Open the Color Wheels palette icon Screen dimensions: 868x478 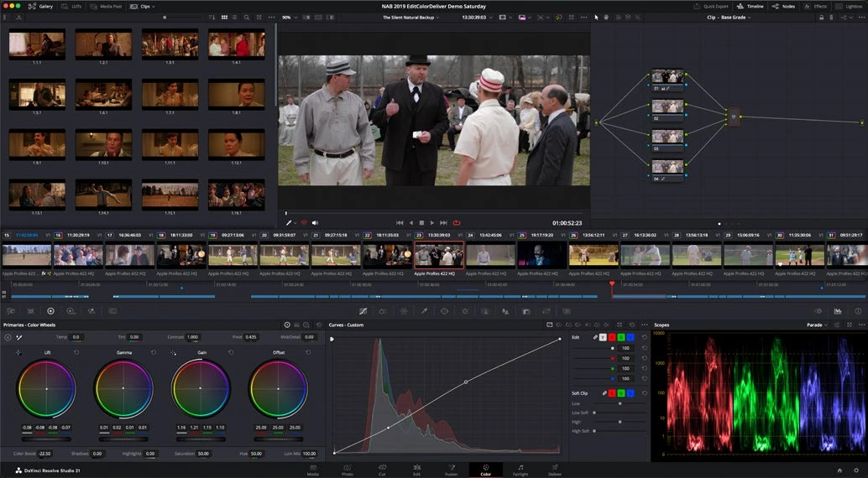50,311
